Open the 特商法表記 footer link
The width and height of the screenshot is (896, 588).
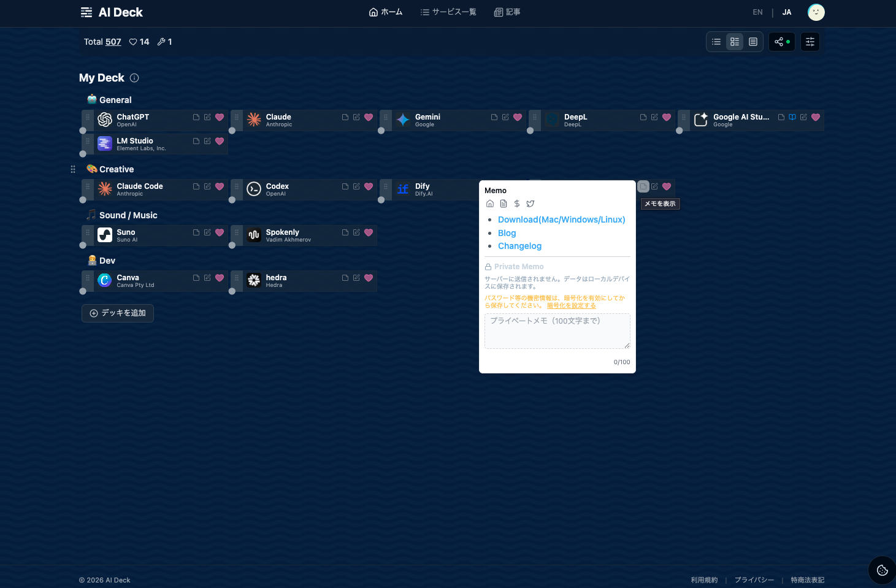pyautogui.click(x=808, y=580)
